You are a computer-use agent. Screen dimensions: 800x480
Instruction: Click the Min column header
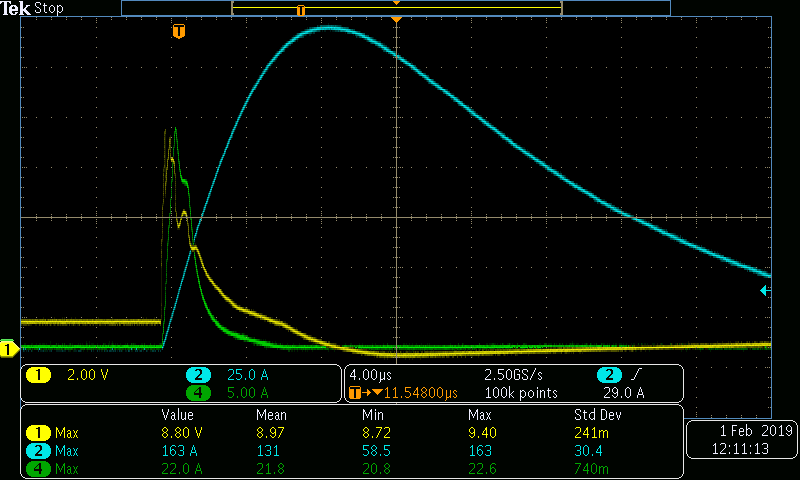pos(372,415)
